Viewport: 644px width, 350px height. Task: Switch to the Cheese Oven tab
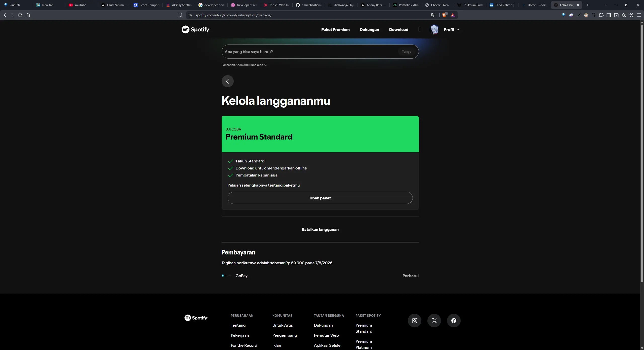[438, 5]
